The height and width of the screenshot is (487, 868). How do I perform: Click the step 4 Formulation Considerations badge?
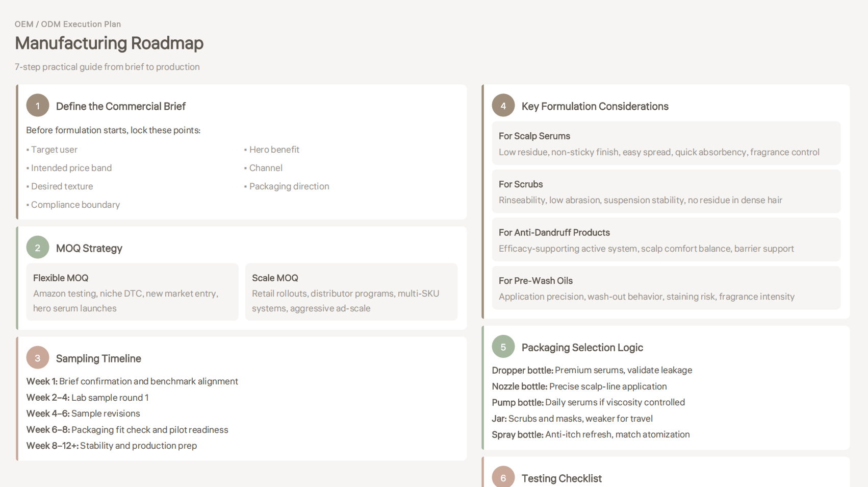point(503,105)
